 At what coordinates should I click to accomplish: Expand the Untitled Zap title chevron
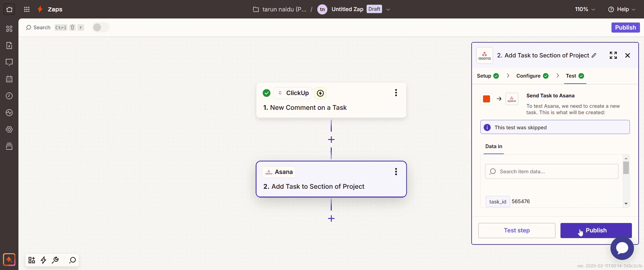tap(388, 9)
